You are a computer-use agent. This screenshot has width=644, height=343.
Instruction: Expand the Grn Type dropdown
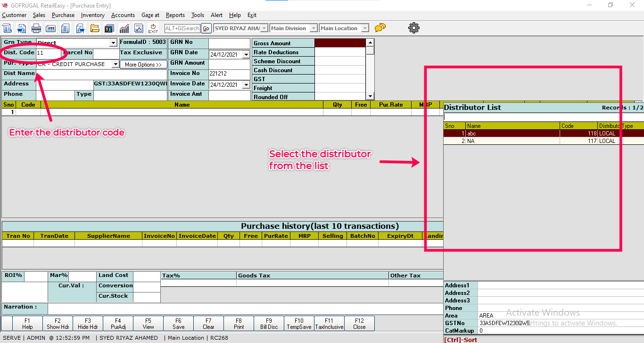coord(113,43)
